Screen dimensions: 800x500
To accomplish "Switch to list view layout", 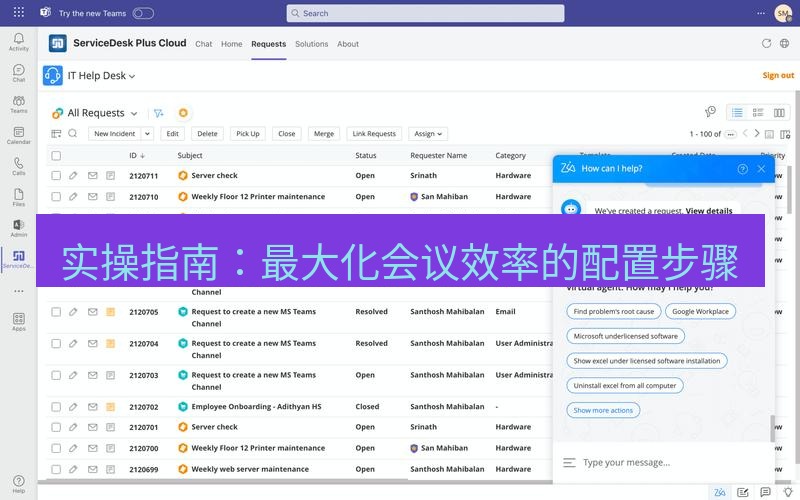I will coord(737,113).
